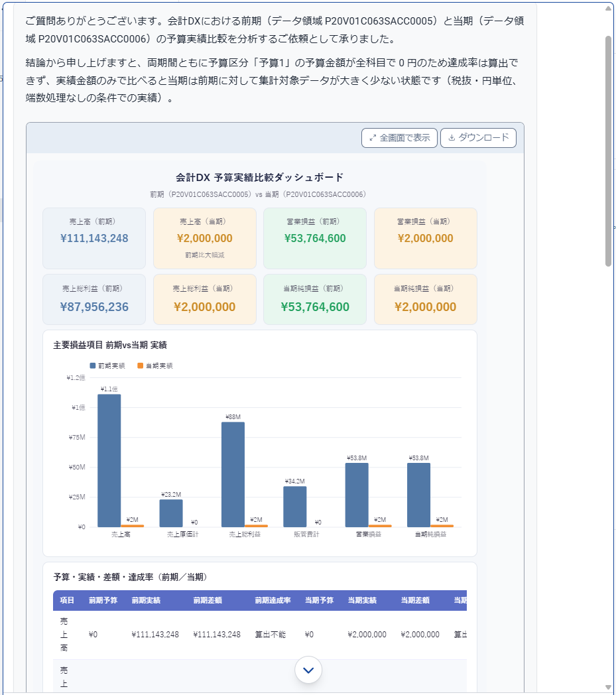The image size is (616, 695).
Task: Click the vertical scrollbar thumb
Action: pyautogui.click(x=609, y=151)
